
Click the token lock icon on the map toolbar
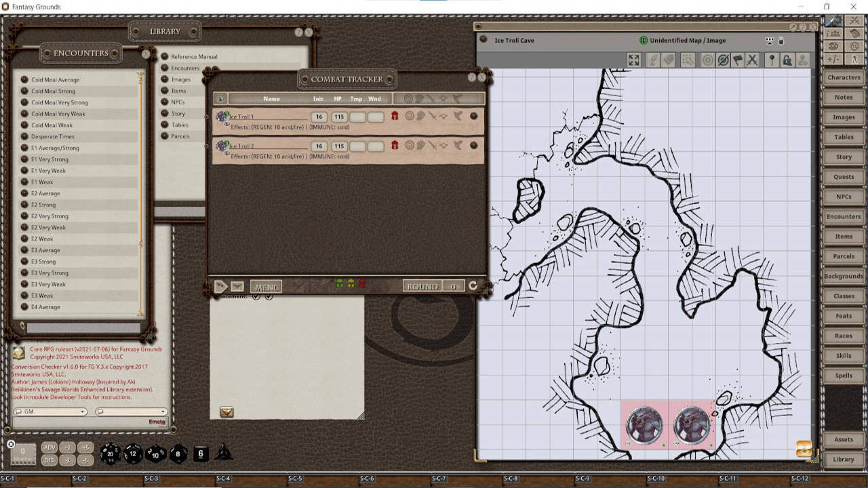(x=789, y=60)
